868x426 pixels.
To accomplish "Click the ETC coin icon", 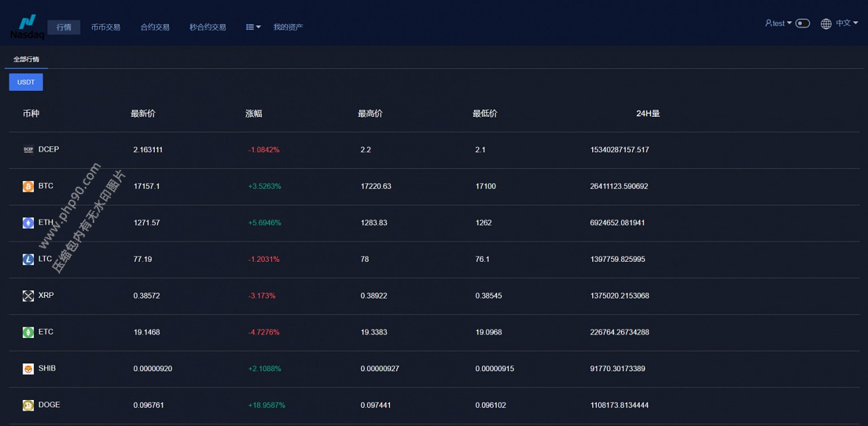I will coord(28,332).
